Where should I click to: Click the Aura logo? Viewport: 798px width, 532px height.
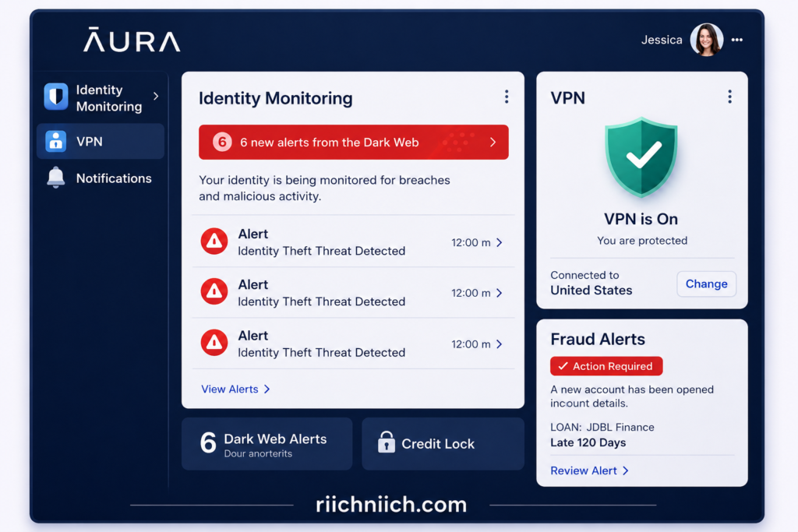[132, 40]
